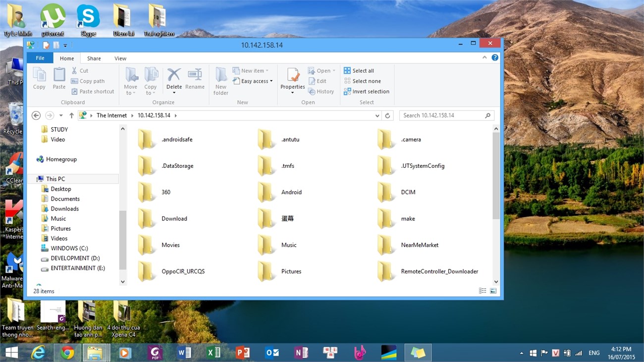Image resolution: width=644 pixels, height=362 pixels.
Task: Open the Easy access dropdown
Action: (x=253, y=81)
